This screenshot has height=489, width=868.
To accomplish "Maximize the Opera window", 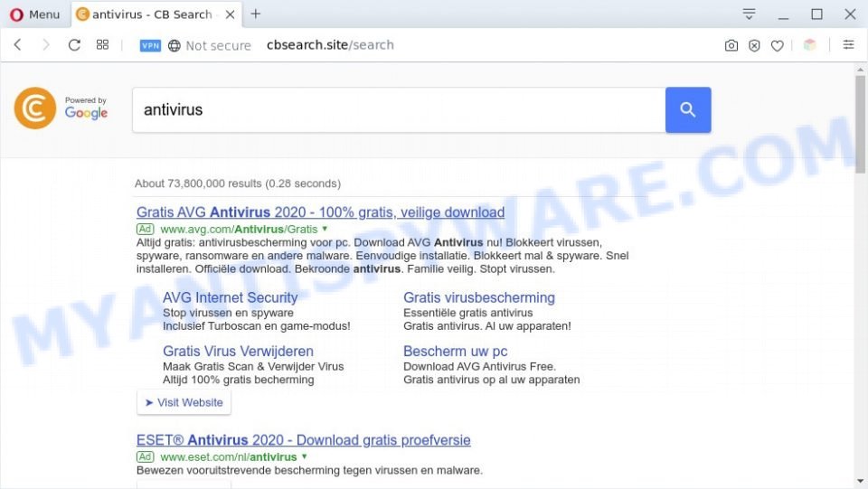I will [816, 14].
